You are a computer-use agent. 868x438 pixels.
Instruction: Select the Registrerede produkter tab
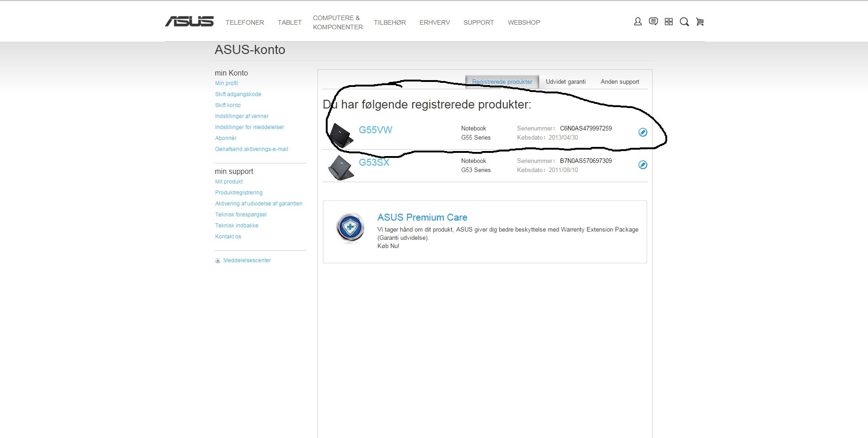502,82
